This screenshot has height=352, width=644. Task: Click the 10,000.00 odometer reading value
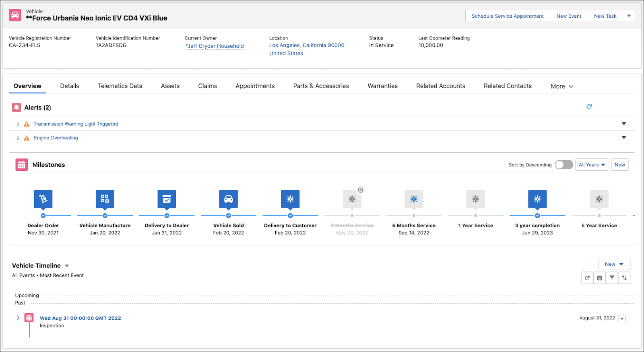(x=431, y=46)
